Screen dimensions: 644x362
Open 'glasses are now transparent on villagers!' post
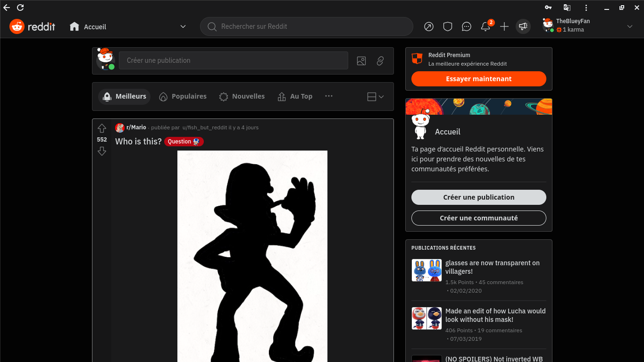493,267
